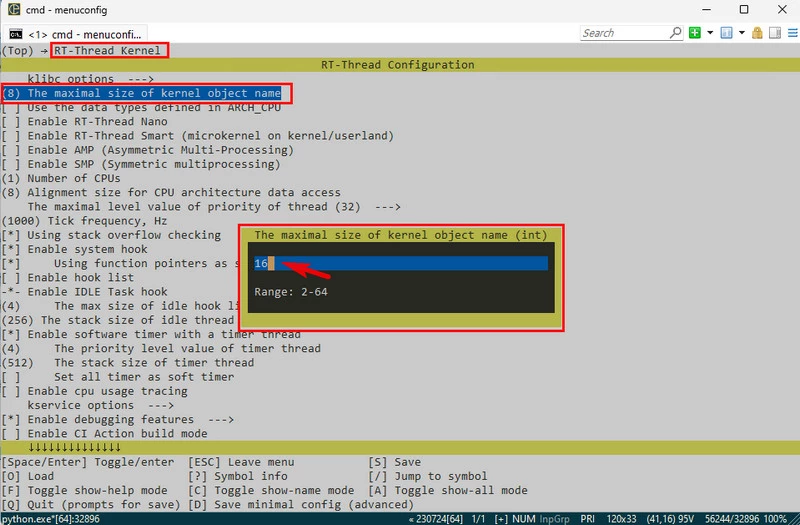The image size is (800, 525).
Task: Expand 'Enable debugging features --->' submenu
Action: [x=118, y=419]
